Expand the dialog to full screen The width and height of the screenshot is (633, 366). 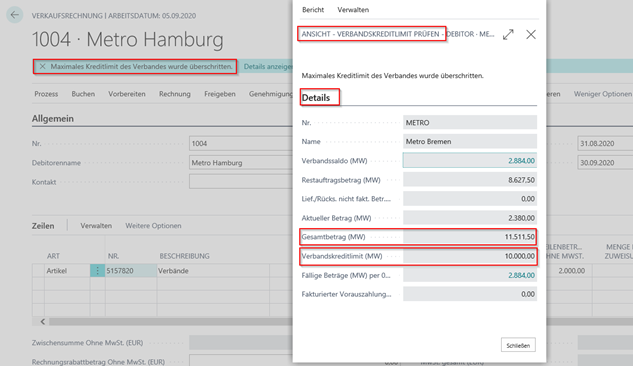point(508,34)
